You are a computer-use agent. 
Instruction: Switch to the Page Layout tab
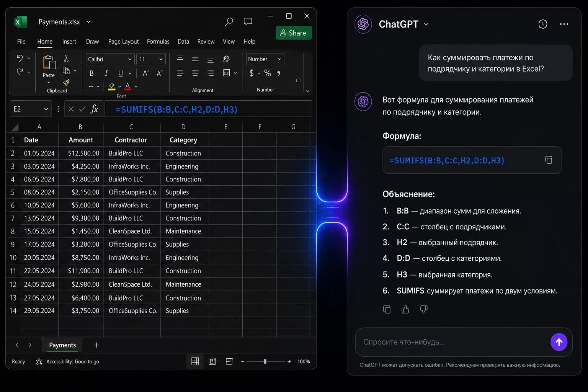[123, 41]
